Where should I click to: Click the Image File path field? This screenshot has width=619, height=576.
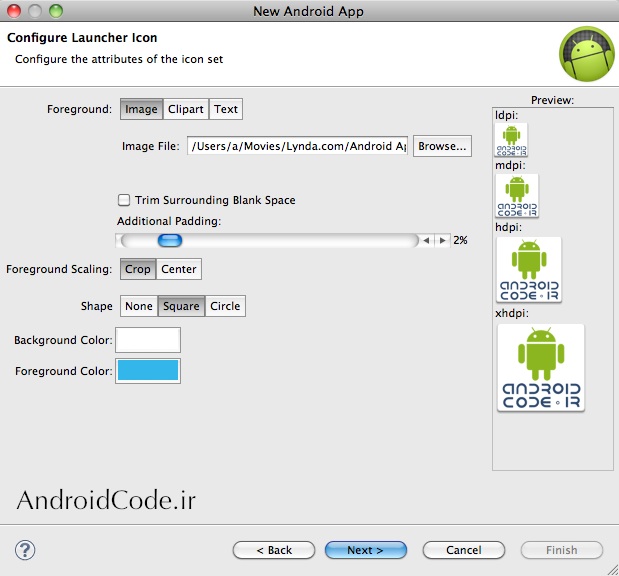(297, 146)
